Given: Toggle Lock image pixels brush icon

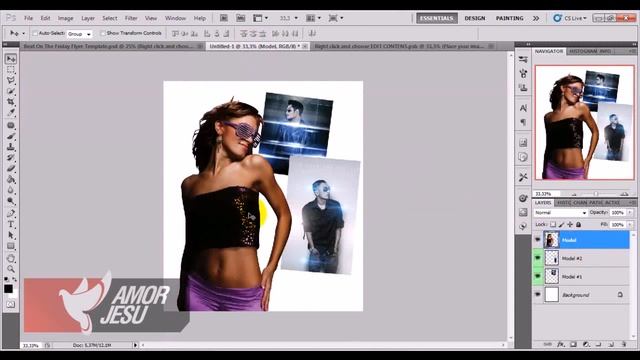Looking at the screenshot, I should 562,224.
